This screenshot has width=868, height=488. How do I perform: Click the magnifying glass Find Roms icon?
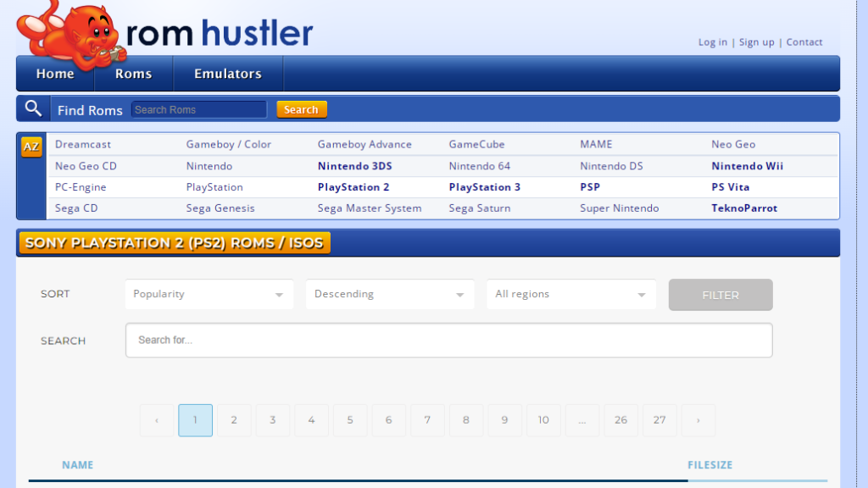click(x=33, y=108)
